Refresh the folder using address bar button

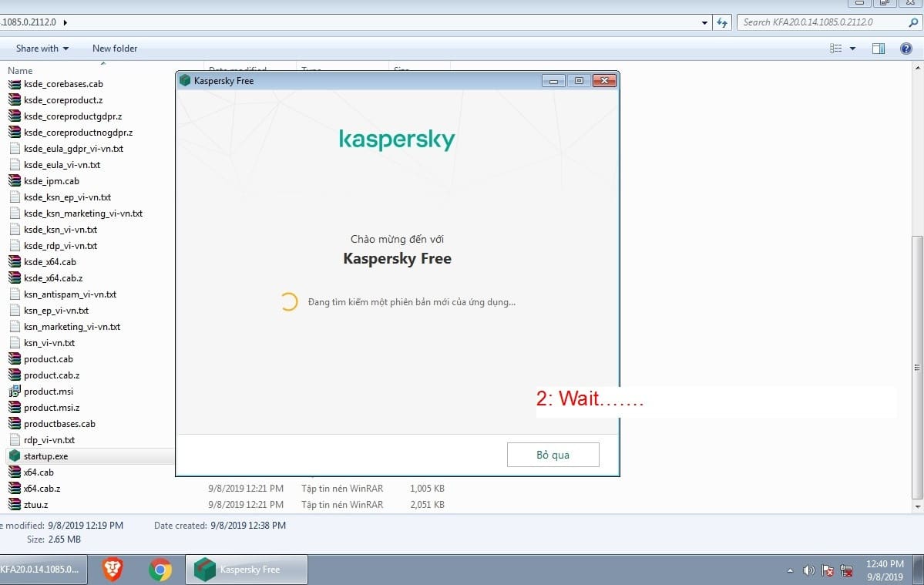pyautogui.click(x=722, y=22)
